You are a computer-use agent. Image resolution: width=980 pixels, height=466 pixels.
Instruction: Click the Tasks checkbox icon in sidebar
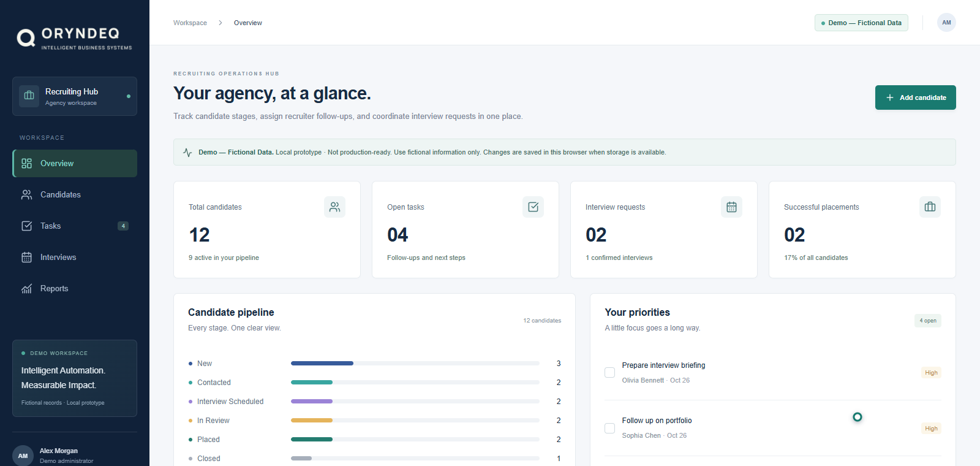(26, 226)
